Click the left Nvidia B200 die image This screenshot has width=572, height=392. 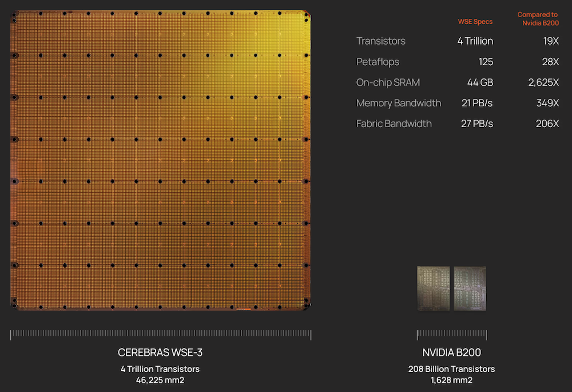click(x=434, y=288)
